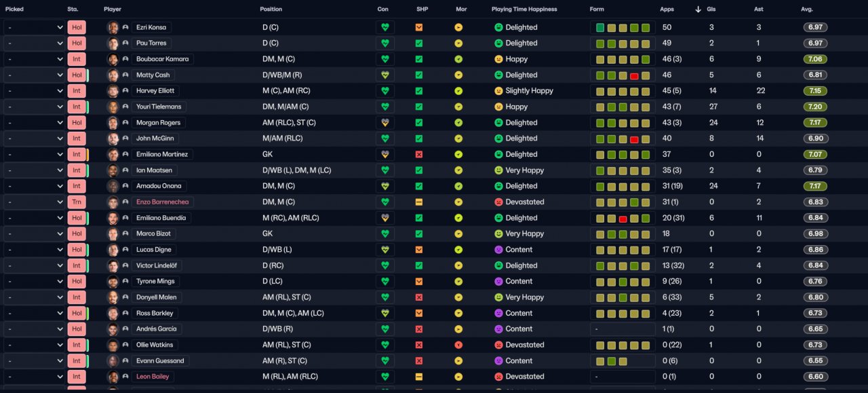Click the player info icon beside Harvey Elliott

[125, 91]
